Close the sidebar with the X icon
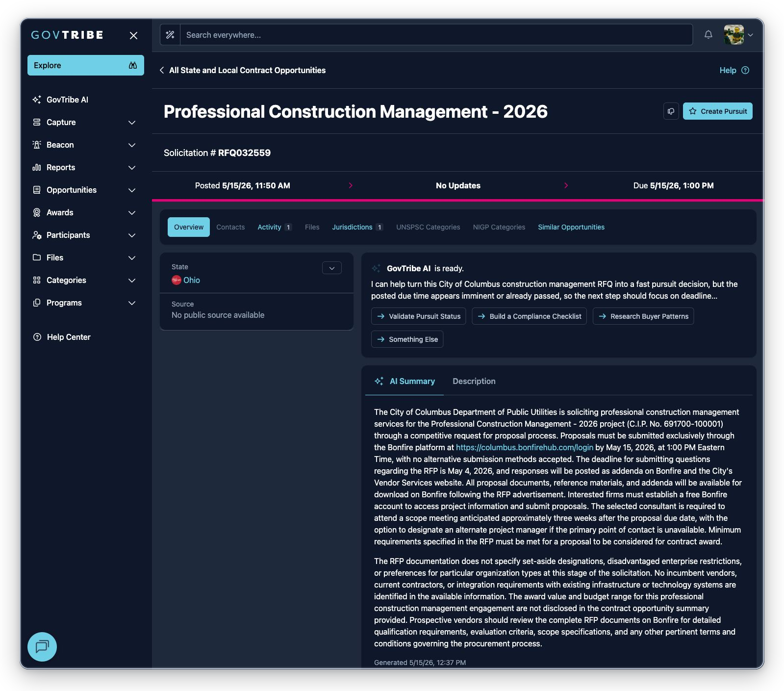This screenshot has width=784, height=691. (x=133, y=35)
